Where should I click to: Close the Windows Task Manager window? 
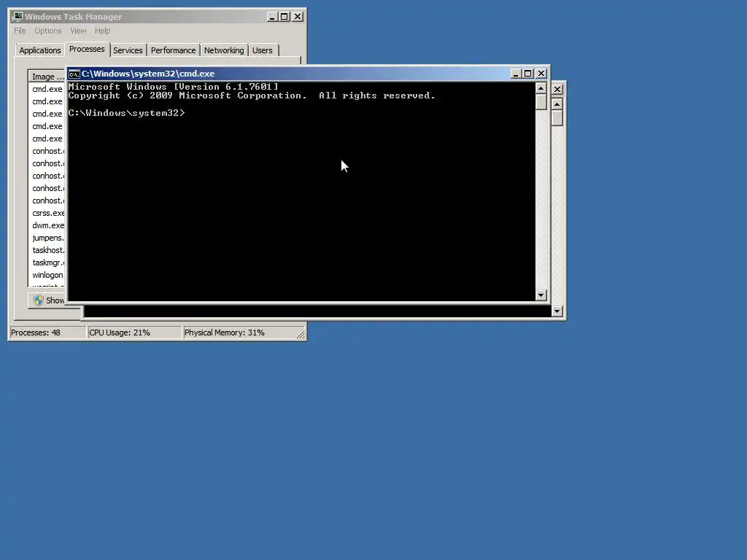pyautogui.click(x=298, y=17)
